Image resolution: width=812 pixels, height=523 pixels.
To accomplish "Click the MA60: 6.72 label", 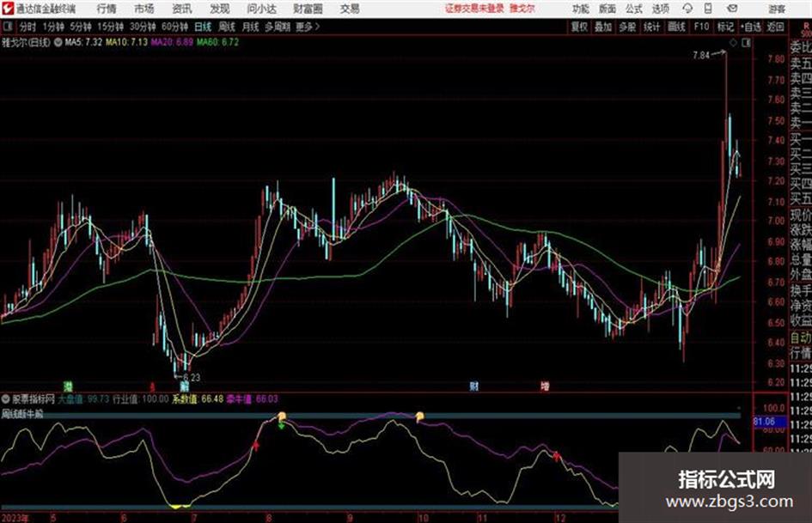I will click(x=217, y=42).
